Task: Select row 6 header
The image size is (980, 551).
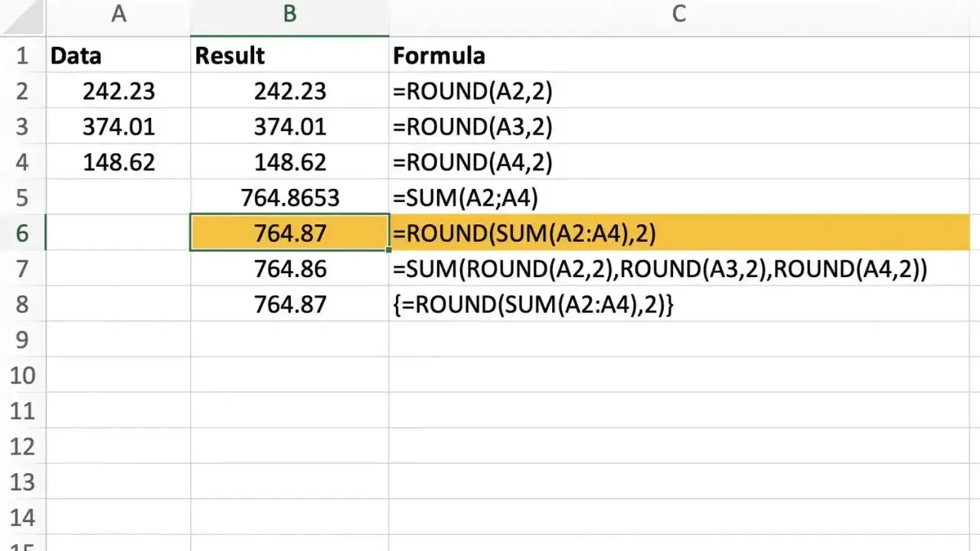Action: 22,233
